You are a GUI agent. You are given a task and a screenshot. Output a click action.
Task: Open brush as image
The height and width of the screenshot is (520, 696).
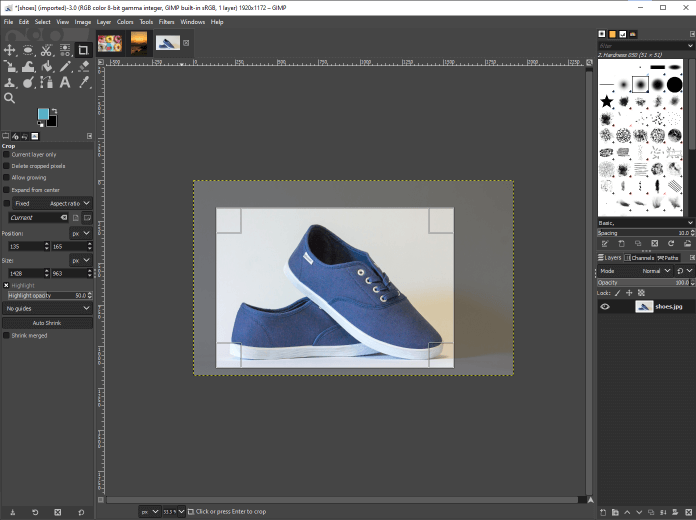click(x=687, y=243)
